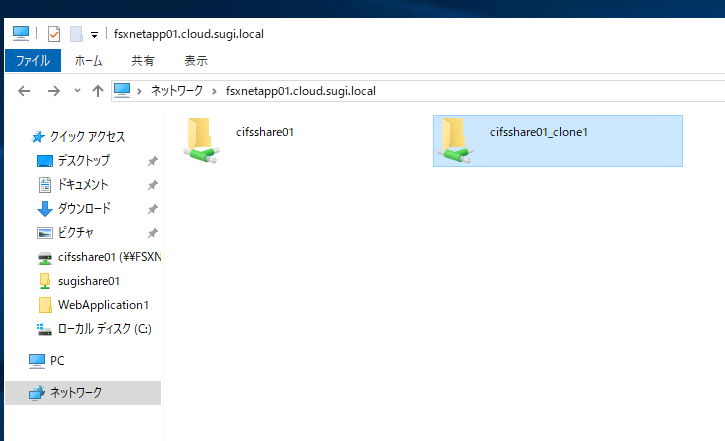Switch to the 表示 ribbon tab

pos(196,61)
